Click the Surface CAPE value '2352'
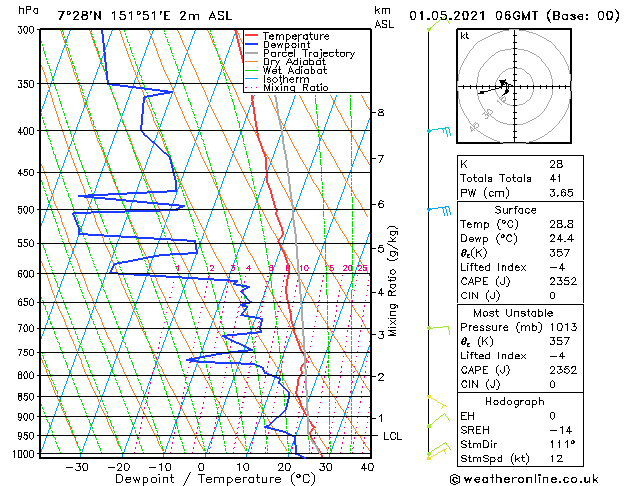 (563, 281)
